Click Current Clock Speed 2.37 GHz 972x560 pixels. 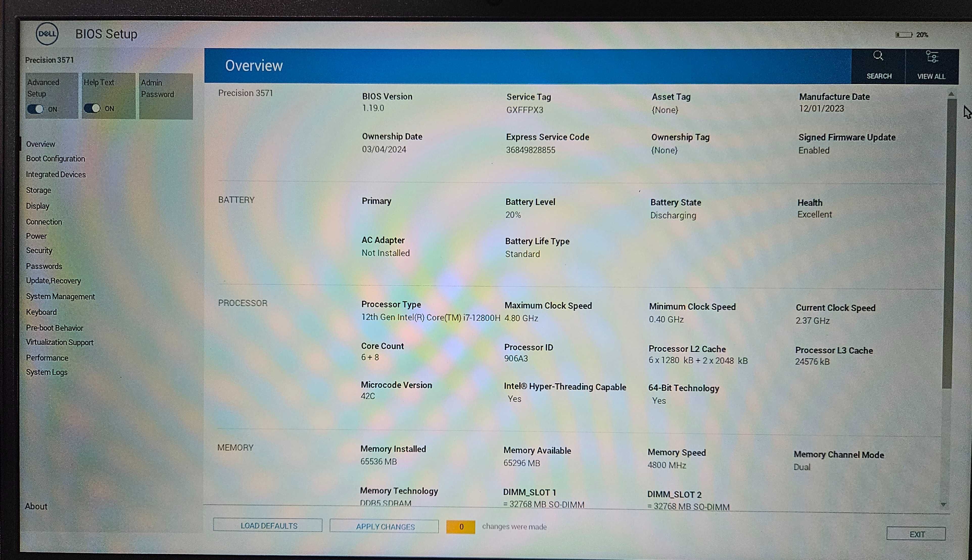click(x=812, y=320)
